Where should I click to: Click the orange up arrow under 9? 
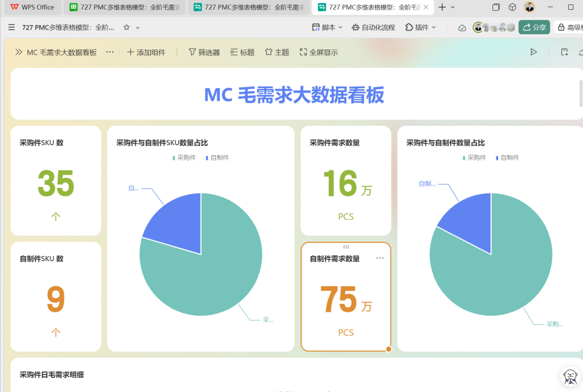56,332
